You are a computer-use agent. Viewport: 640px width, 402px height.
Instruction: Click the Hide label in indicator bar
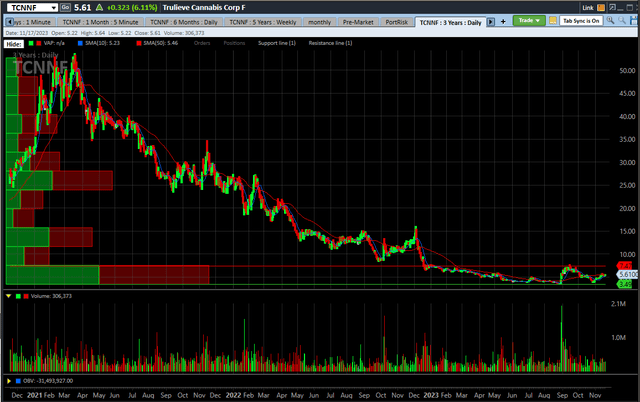(15, 42)
